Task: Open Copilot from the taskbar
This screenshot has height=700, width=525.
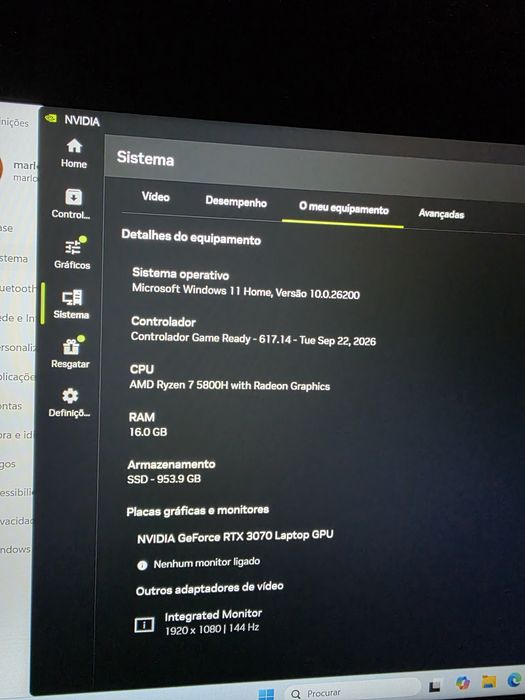Action: tap(462, 683)
